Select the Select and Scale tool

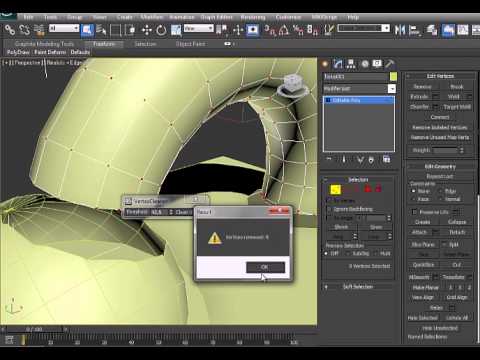click(176, 30)
